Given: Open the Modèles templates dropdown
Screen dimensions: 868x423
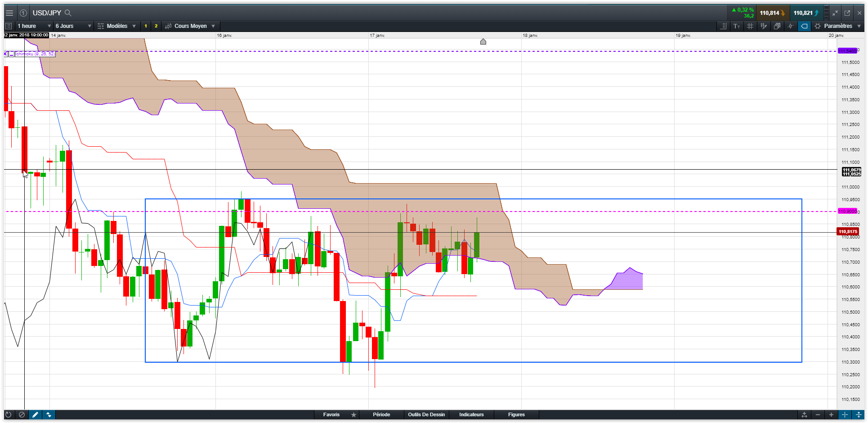Looking at the screenshot, I should pos(117,26).
